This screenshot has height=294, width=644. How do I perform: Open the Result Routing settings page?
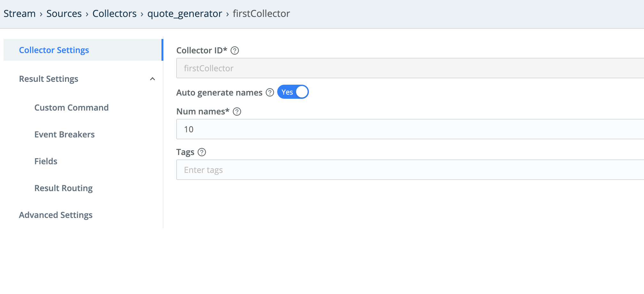[x=63, y=188]
